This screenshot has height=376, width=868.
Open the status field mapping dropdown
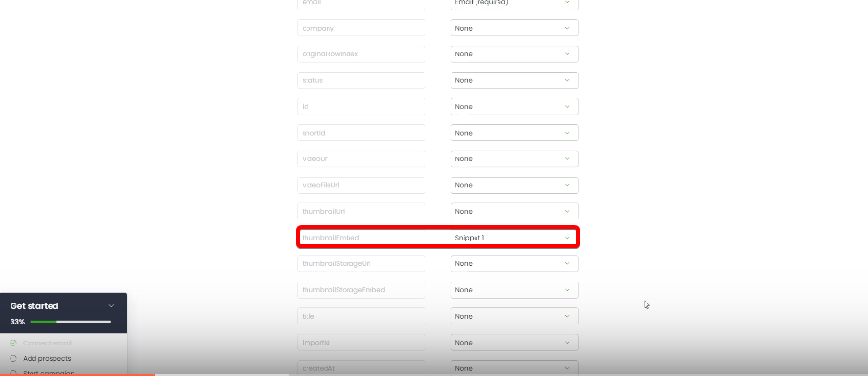pyautogui.click(x=515, y=80)
